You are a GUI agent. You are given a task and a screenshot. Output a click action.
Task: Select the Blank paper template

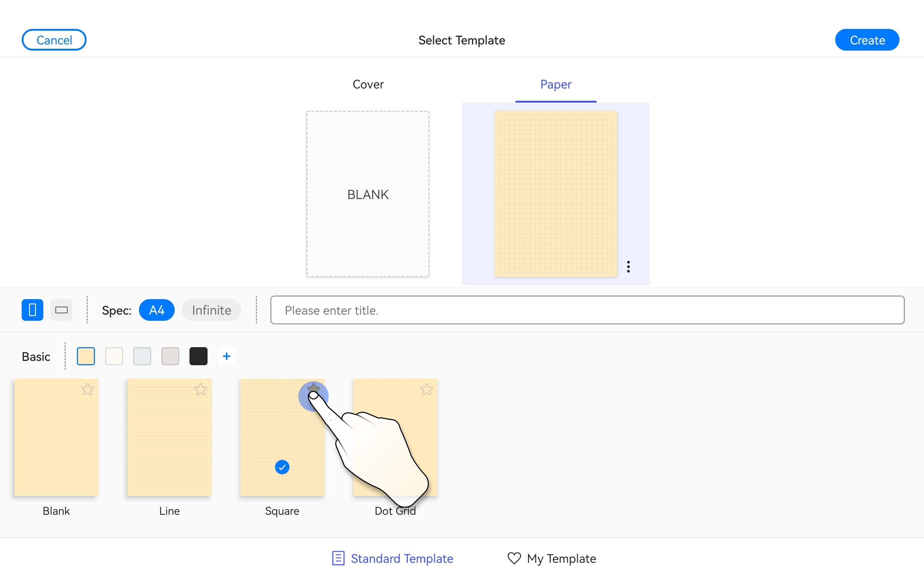[57, 437]
